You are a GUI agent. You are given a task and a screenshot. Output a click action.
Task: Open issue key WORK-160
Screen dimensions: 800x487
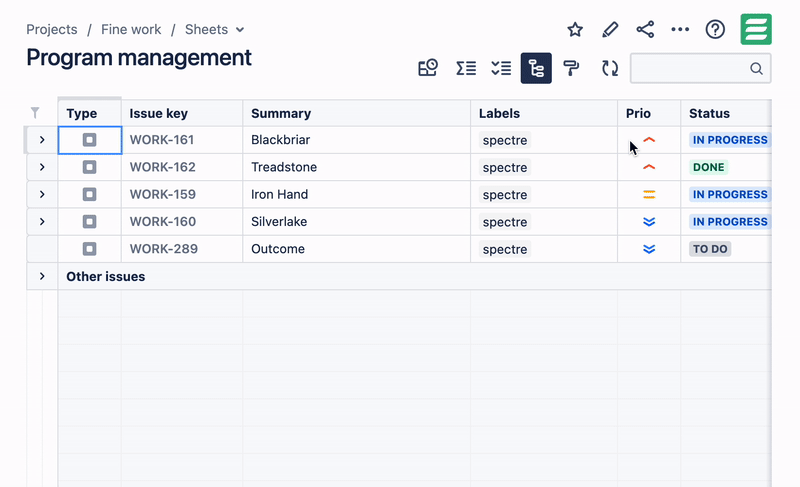[162, 222]
